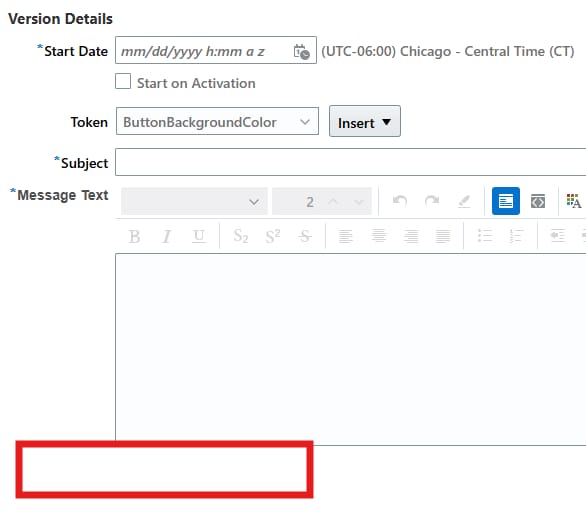Open the Start Date calendar picker icon
This screenshot has width=586, height=511.
point(301,52)
